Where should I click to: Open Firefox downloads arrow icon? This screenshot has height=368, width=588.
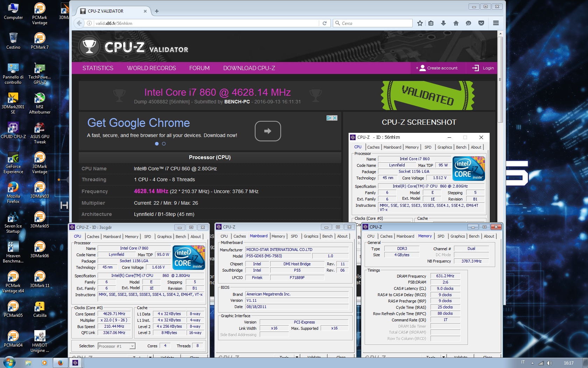tap(443, 23)
